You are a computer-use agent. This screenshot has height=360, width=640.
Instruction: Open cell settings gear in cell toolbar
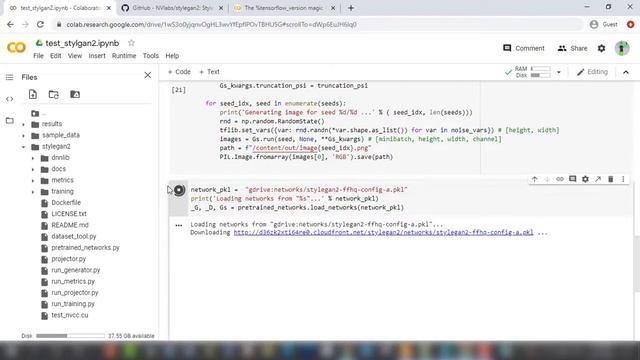tap(585, 179)
